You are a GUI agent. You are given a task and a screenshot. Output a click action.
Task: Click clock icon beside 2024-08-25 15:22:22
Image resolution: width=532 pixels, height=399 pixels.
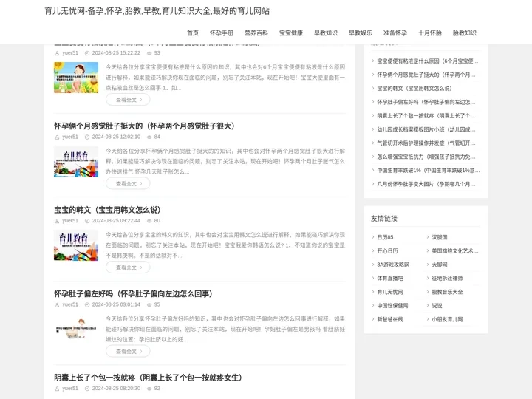[87, 53]
